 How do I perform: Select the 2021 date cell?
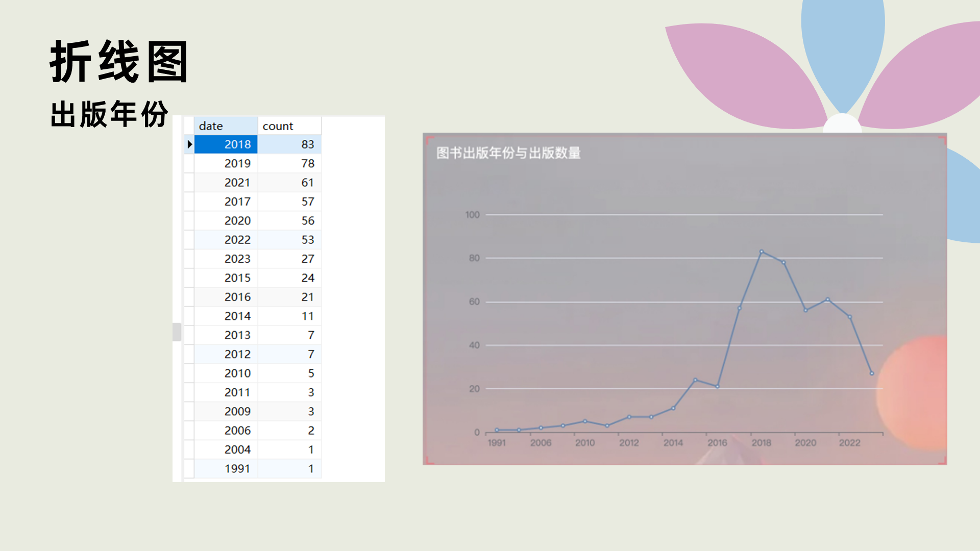click(226, 183)
